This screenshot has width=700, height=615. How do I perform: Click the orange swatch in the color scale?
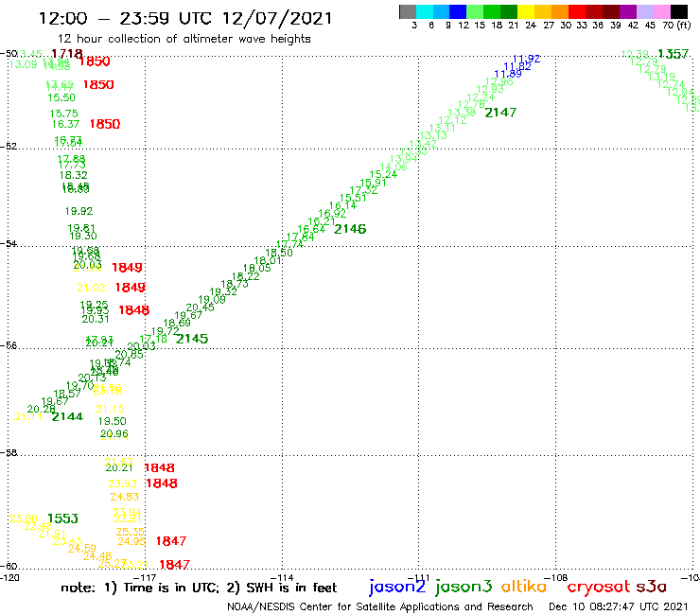560,11
